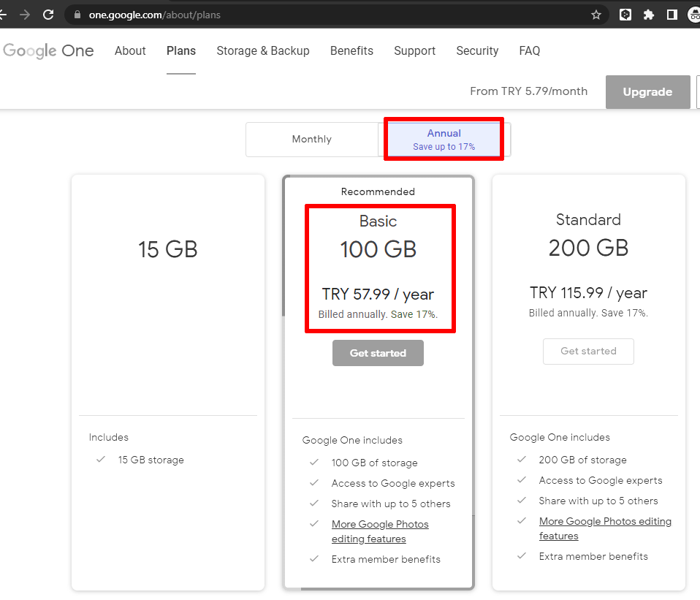Screen dimensions: 700x600
Task: Click the Google One logo
Action: pyautogui.click(x=48, y=50)
